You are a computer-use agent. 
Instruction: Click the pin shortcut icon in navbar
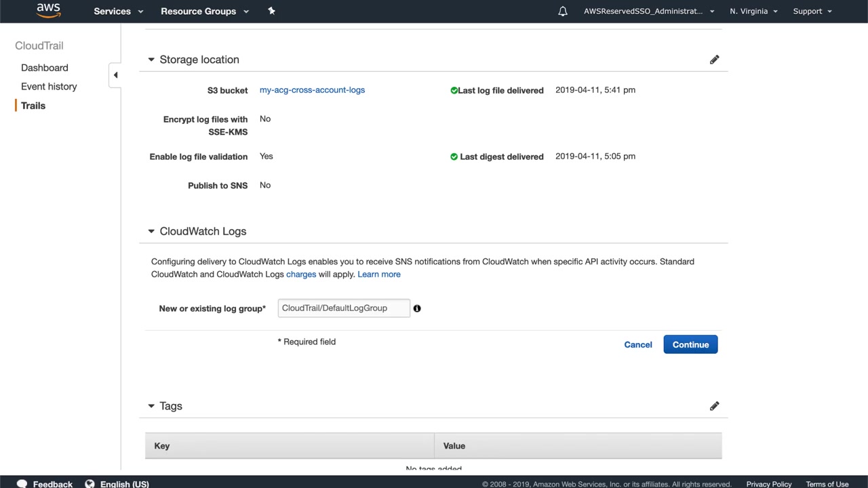(271, 11)
